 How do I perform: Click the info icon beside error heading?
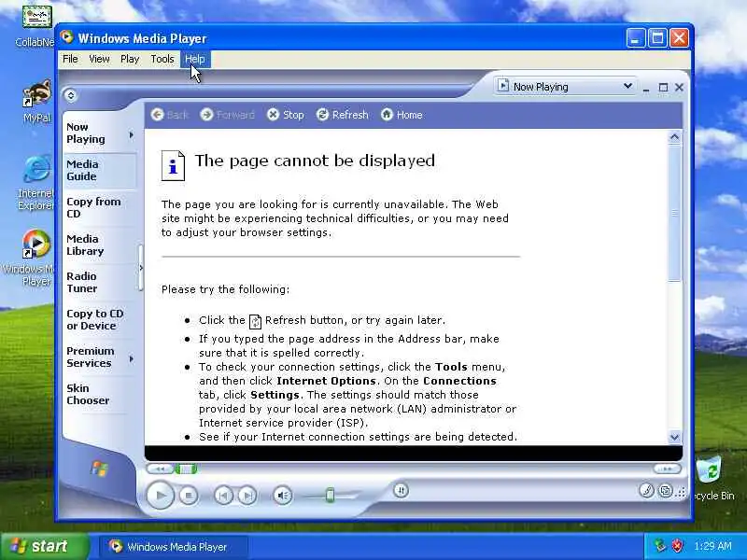tap(173, 165)
